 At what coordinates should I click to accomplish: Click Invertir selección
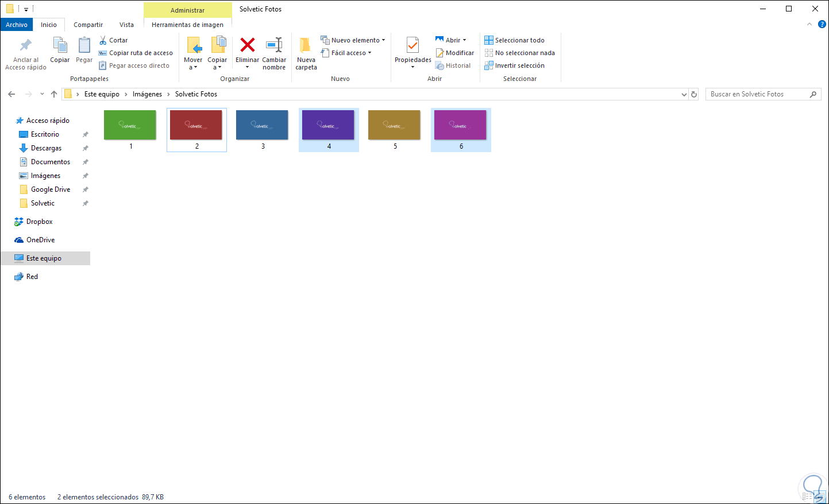coord(515,65)
